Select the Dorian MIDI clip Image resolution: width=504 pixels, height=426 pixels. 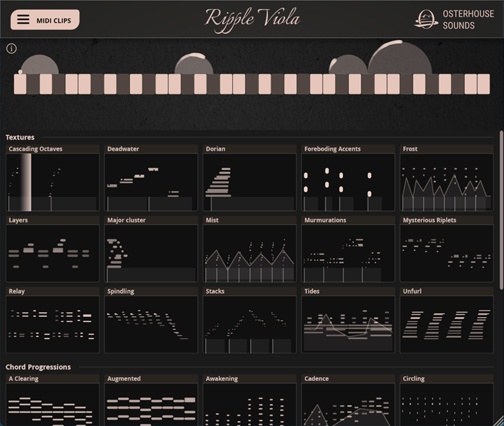pos(250,178)
